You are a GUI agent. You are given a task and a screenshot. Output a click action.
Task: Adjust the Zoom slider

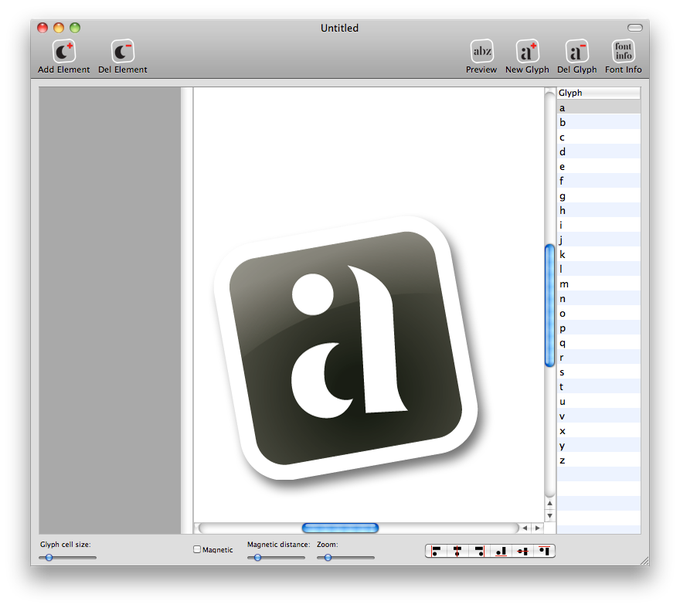point(345,558)
